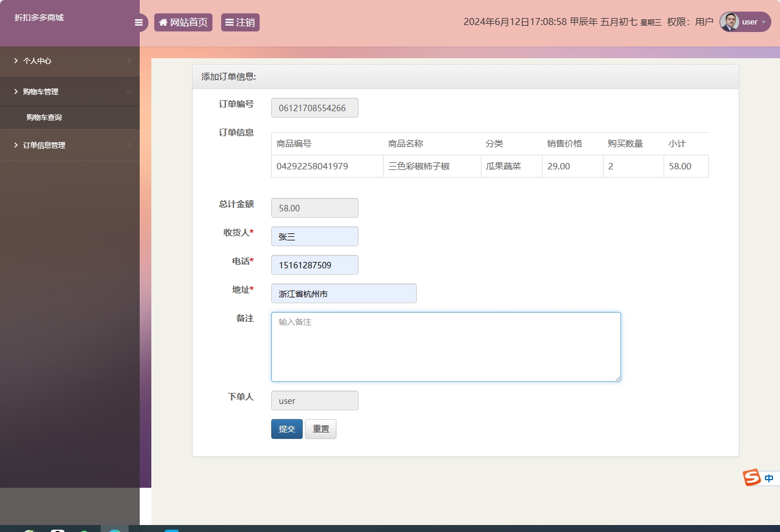Viewport: 780px width, 532px height.
Task: Submit the order with 提交 button
Action: (x=286, y=428)
